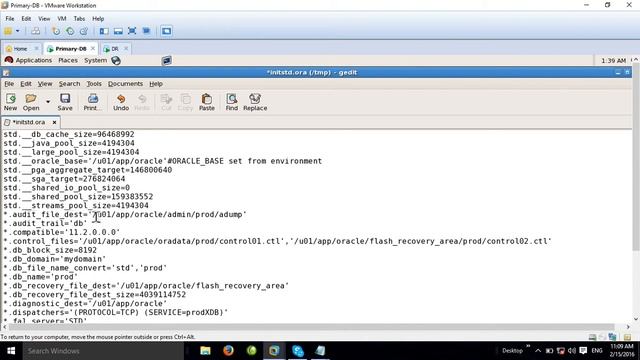
Task: Open the VMware VM menu
Action: pos(62,19)
